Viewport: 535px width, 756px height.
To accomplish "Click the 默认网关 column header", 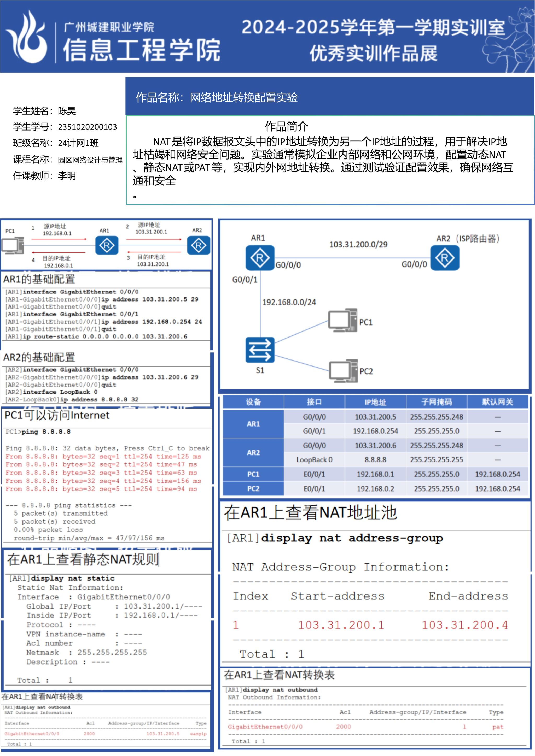I will click(x=497, y=402).
